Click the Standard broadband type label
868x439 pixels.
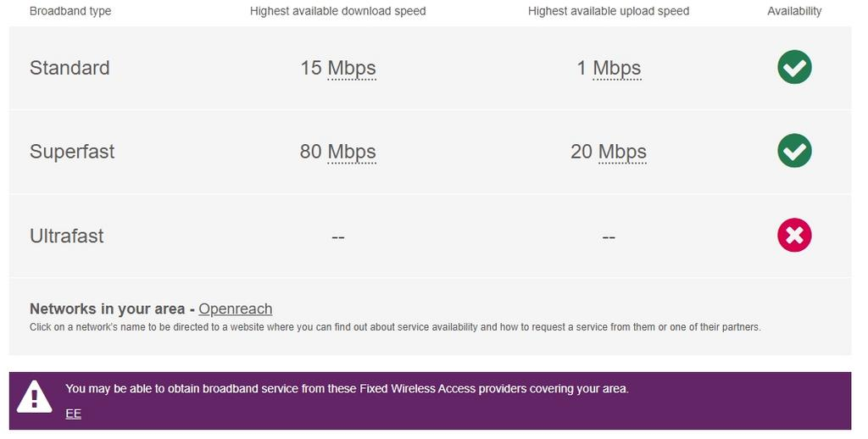click(x=70, y=68)
